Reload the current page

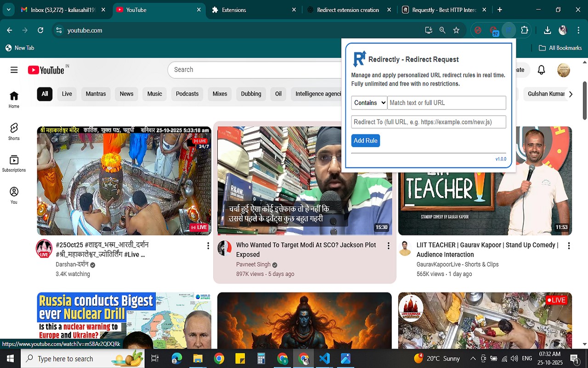[40, 30]
